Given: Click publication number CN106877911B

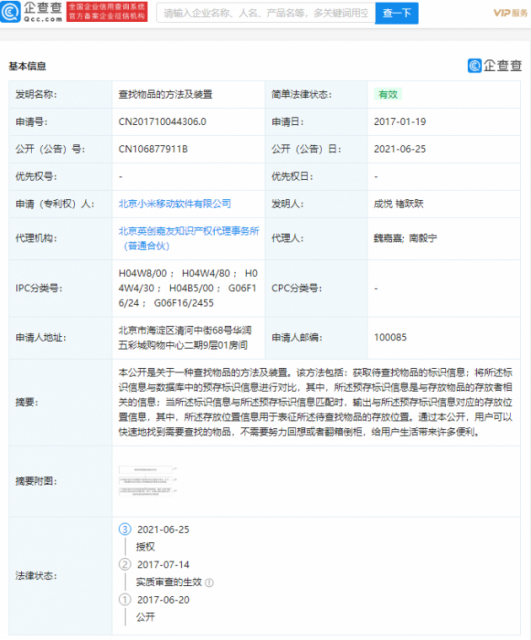Looking at the screenshot, I should pyautogui.click(x=153, y=149).
